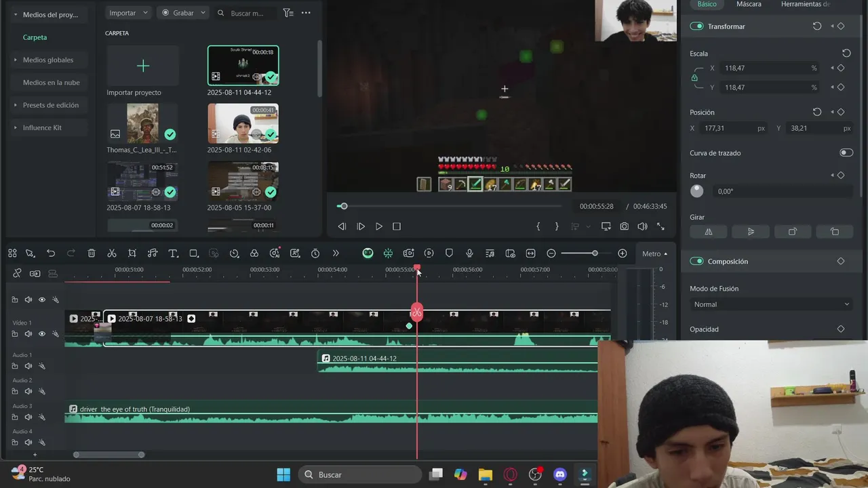The width and height of the screenshot is (868, 488).
Task: Mute the Audio 1 track
Action: (x=28, y=366)
